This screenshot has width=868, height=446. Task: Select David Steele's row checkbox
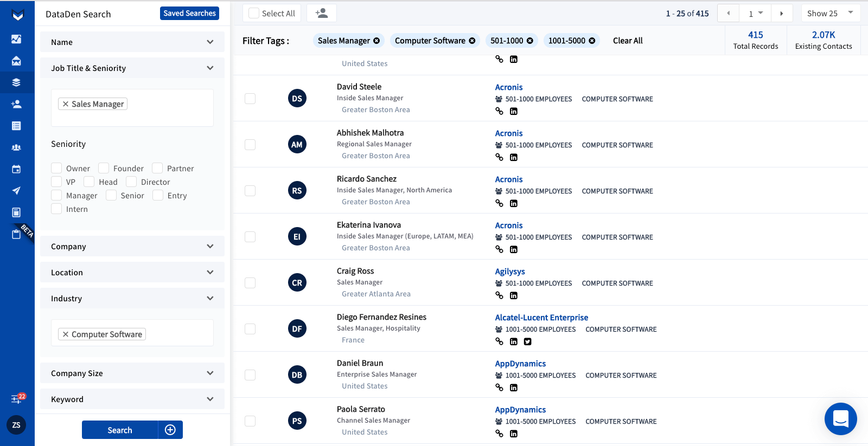tap(250, 99)
